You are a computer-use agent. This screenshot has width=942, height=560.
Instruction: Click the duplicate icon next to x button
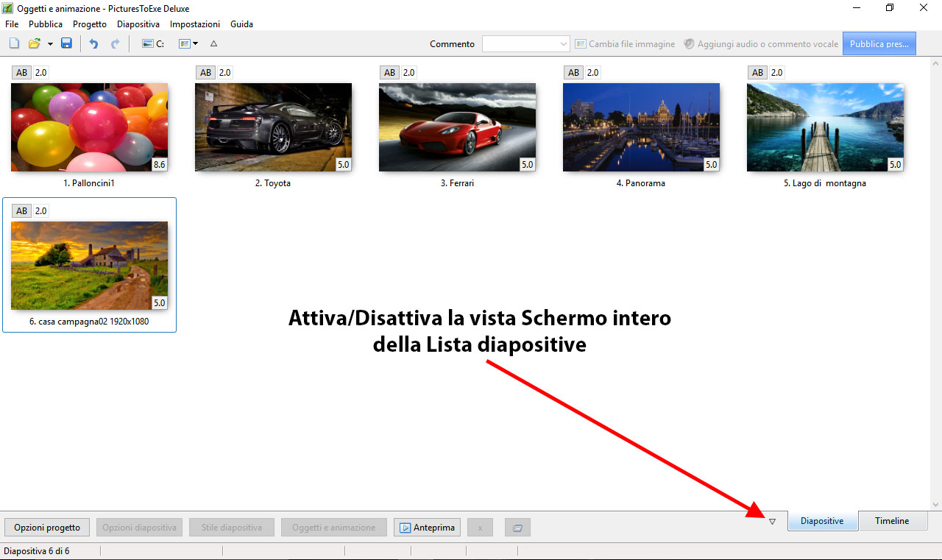[x=517, y=527]
